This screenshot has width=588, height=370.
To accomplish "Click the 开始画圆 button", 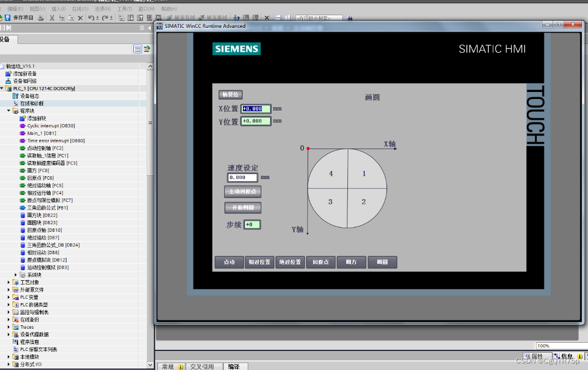I will (243, 207).
